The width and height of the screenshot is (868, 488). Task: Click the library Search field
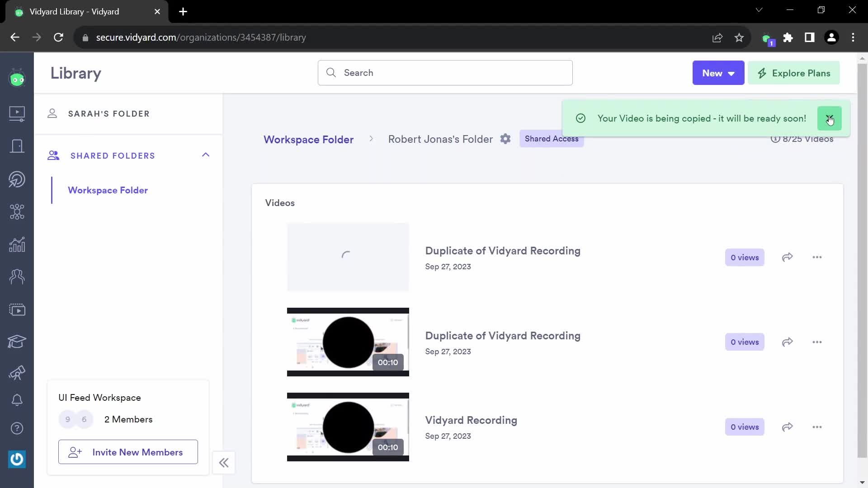(x=445, y=73)
